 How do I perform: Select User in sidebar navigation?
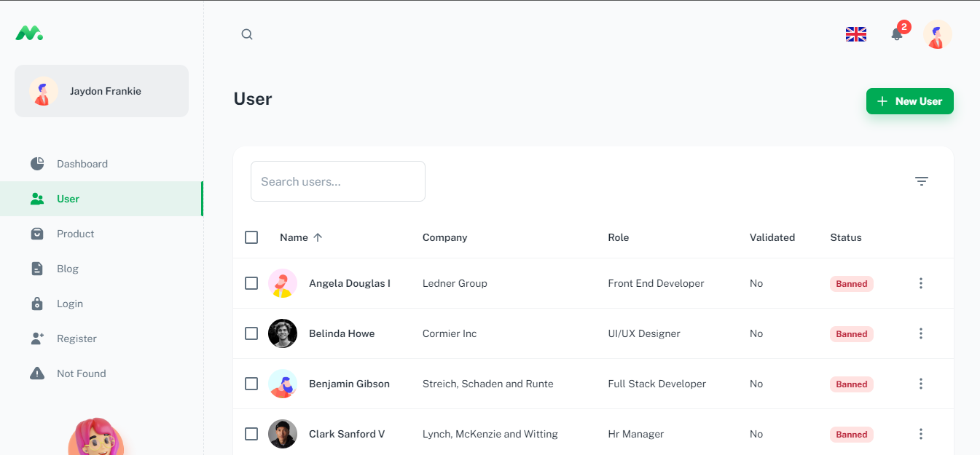click(x=101, y=199)
